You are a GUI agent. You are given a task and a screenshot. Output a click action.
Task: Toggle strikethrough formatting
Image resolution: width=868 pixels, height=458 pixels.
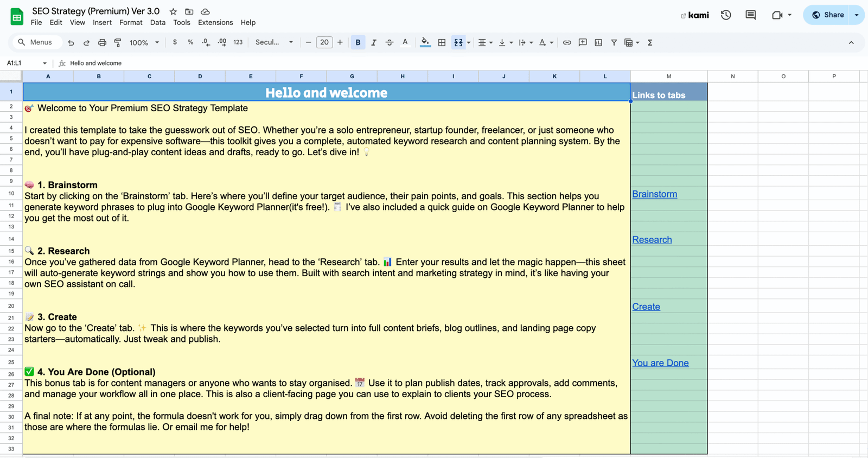point(389,42)
